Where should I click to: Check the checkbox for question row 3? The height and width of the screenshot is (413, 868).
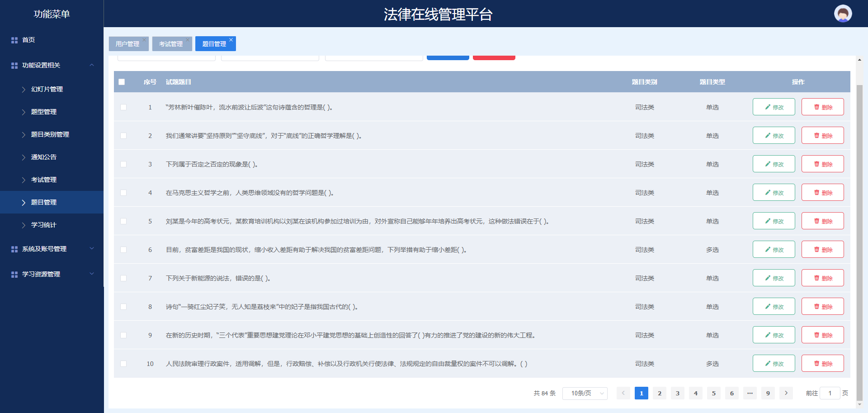[123, 164]
